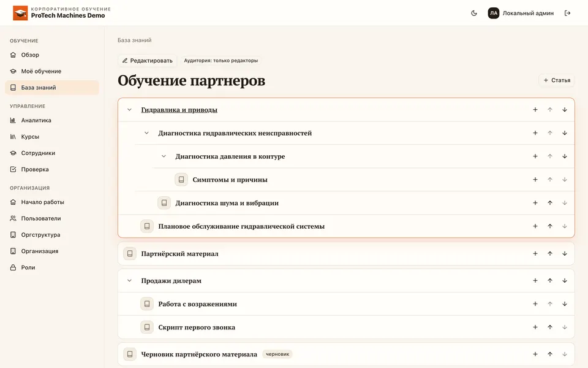Click book icon beside Симптомы и причины
The height and width of the screenshot is (368, 588).
click(x=181, y=180)
